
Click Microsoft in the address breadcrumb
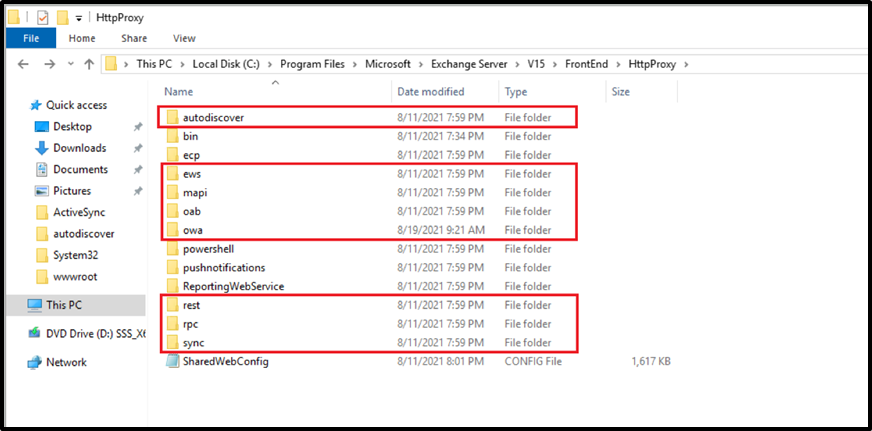click(388, 64)
